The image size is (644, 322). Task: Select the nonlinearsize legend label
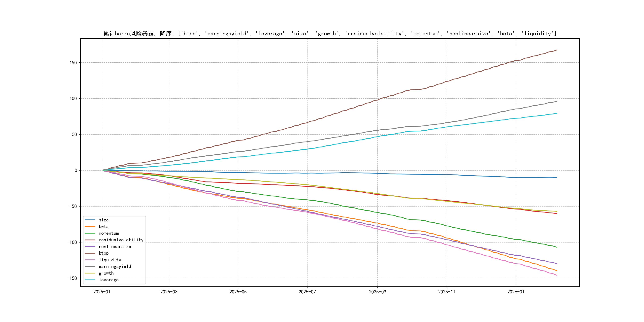[115, 246]
